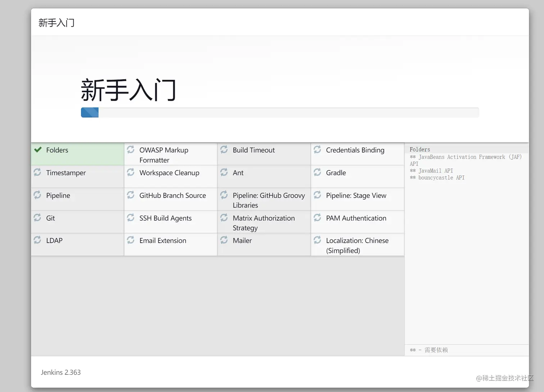Select the Email Extension label
This screenshot has height=392, width=544.
(163, 241)
